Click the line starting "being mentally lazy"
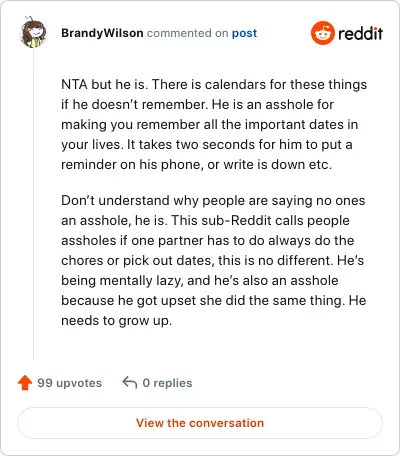 click(x=200, y=281)
